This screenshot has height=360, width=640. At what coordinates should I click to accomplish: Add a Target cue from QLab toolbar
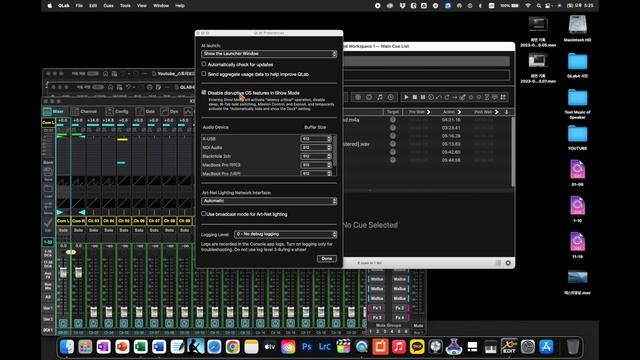tap(462, 97)
